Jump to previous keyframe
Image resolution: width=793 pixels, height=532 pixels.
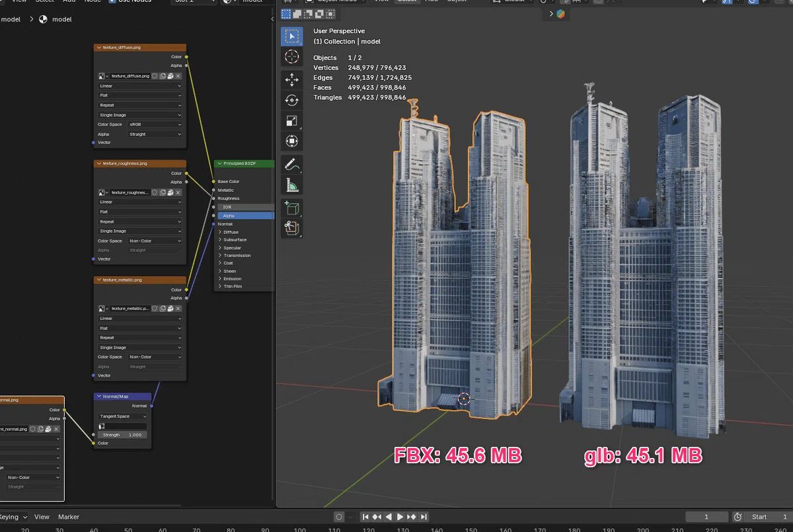377,517
